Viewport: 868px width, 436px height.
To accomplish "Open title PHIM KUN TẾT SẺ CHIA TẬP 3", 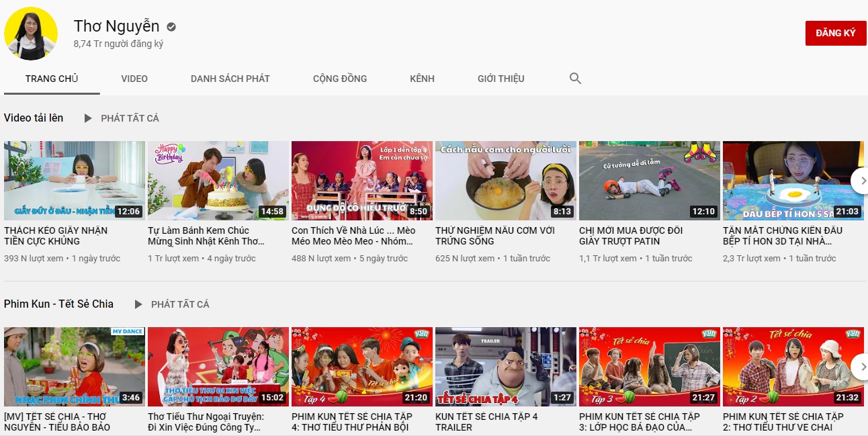I will pyautogui.click(x=640, y=422).
